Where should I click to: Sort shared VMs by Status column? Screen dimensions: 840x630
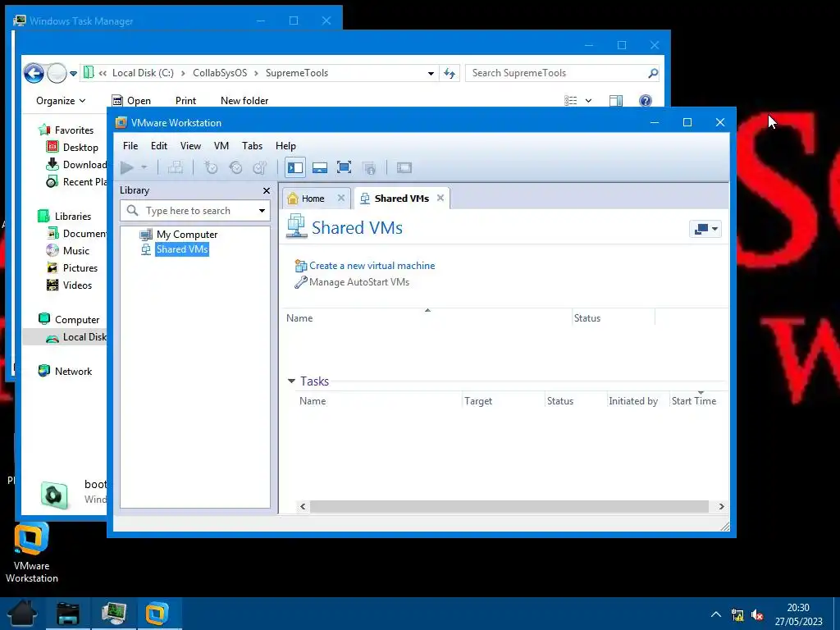[x=587, y=318]
